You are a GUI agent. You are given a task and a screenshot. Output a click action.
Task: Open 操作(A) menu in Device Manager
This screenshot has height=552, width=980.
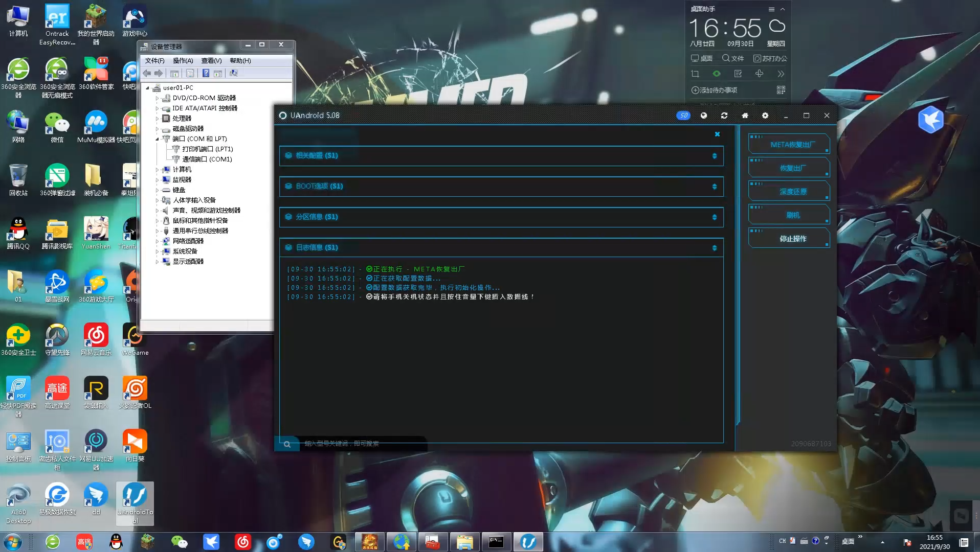tap(183, 60)
